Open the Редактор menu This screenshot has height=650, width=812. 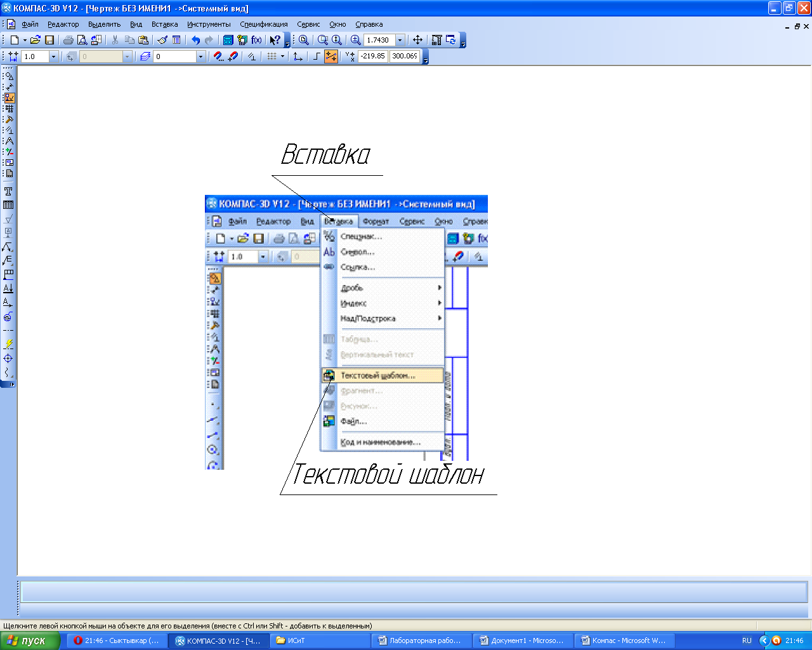[63, 24]
